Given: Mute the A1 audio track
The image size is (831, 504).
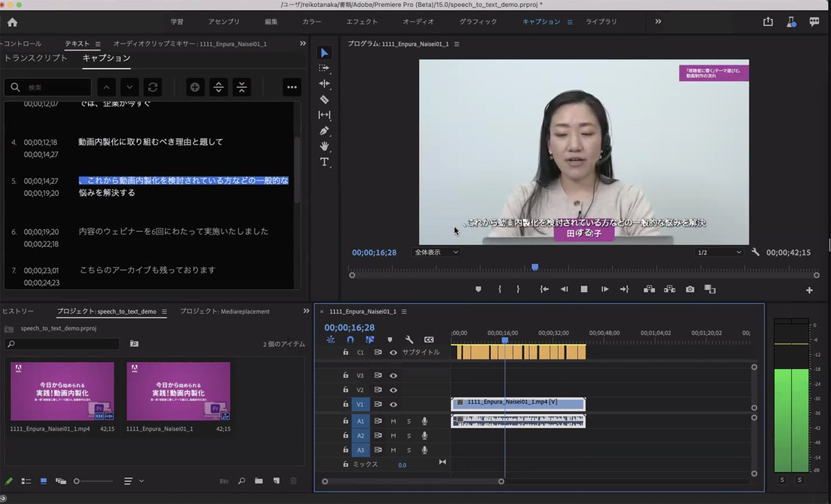Looking at the screenshot, I should pos(393,421).
